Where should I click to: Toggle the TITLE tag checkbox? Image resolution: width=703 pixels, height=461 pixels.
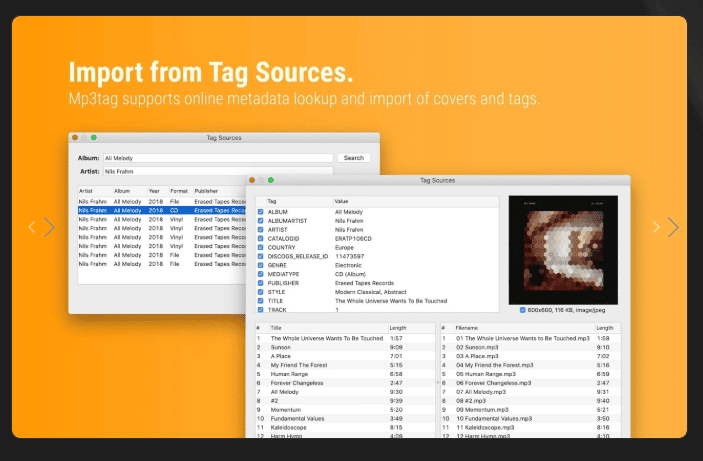(260, 301)
